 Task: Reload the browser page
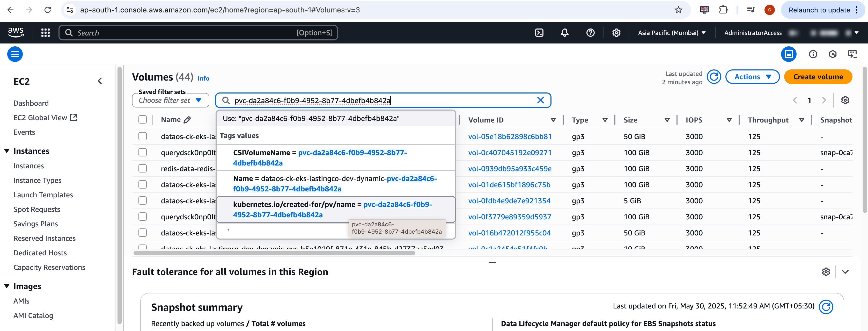[48, 10]
